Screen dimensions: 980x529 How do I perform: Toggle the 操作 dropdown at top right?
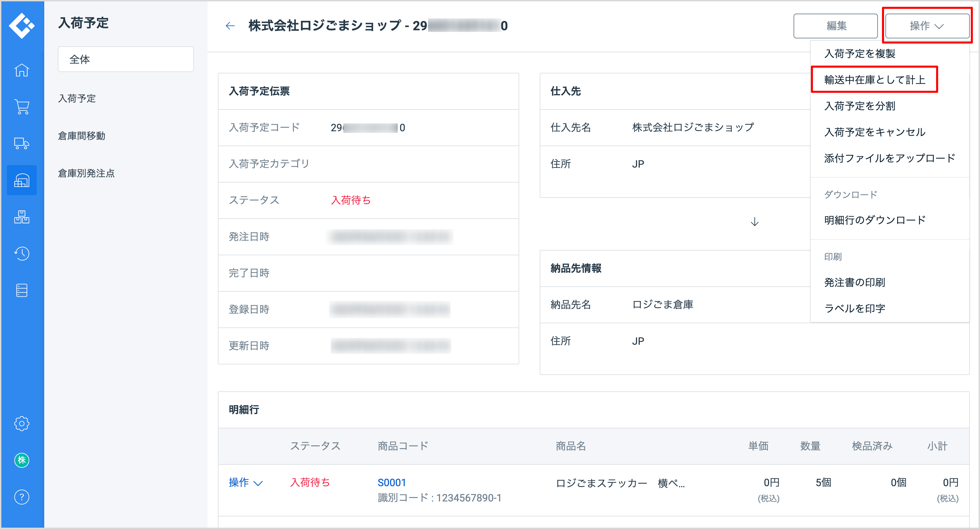click(927, 26)
